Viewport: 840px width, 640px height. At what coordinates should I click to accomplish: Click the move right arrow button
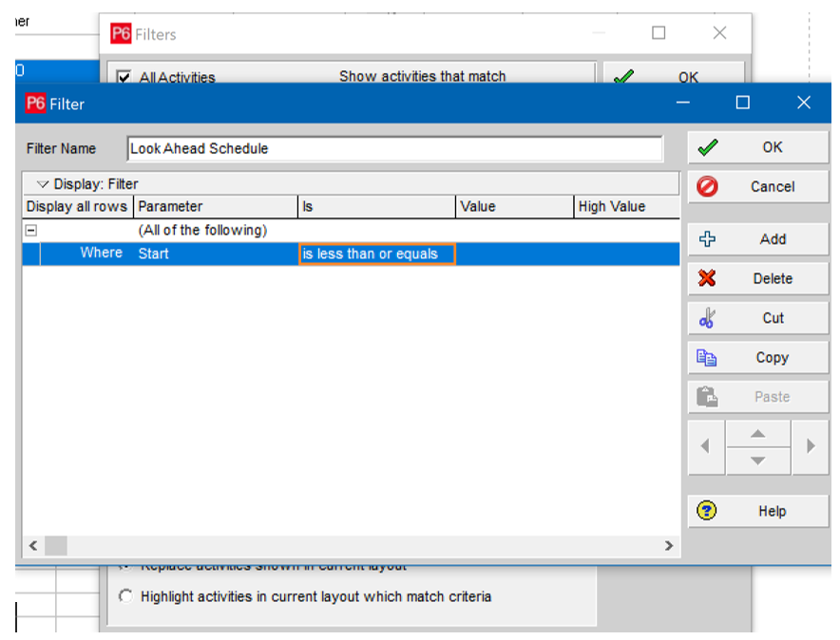click(x=810, y=445)
